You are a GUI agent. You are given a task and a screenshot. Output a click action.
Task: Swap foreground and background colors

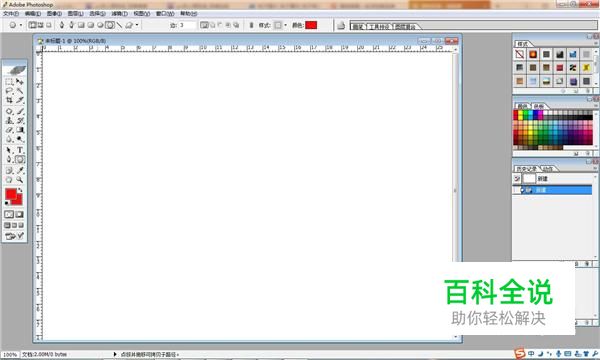(x=20, y=190)
